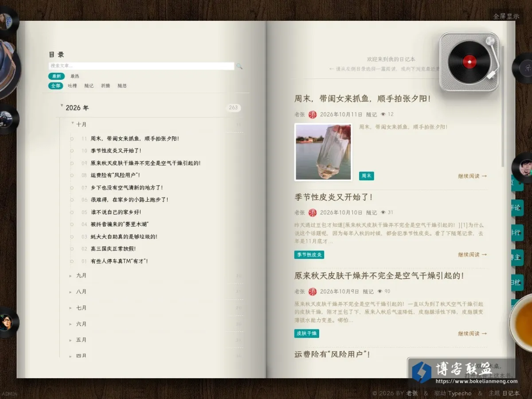The height and width of the screenshot is (399, 532).
Task: Click the ADMIN link at bottom-left
Action: tap(10, 393)
